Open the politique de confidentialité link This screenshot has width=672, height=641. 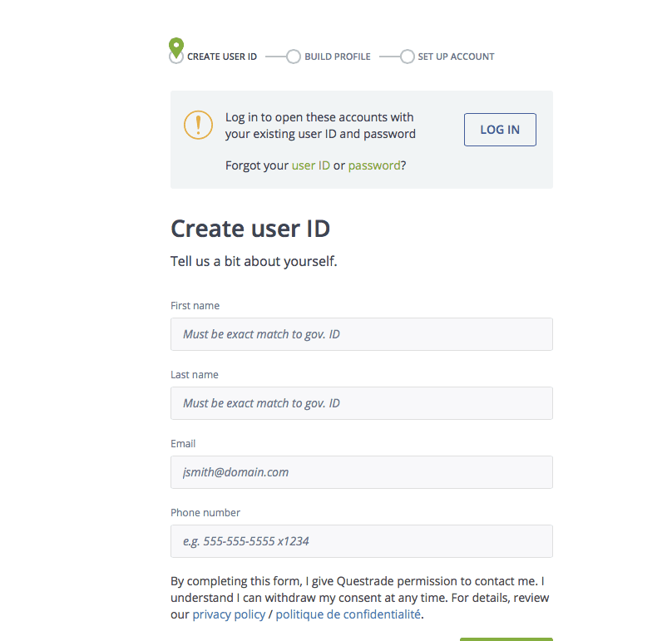tap(348, 614)
